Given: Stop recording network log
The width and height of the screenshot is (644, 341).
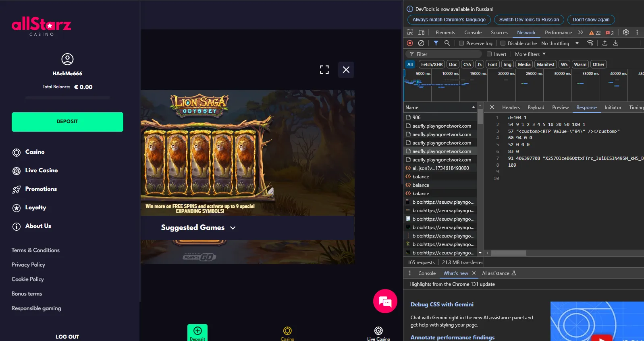Looking at the screenshot, I should (410, 43).
